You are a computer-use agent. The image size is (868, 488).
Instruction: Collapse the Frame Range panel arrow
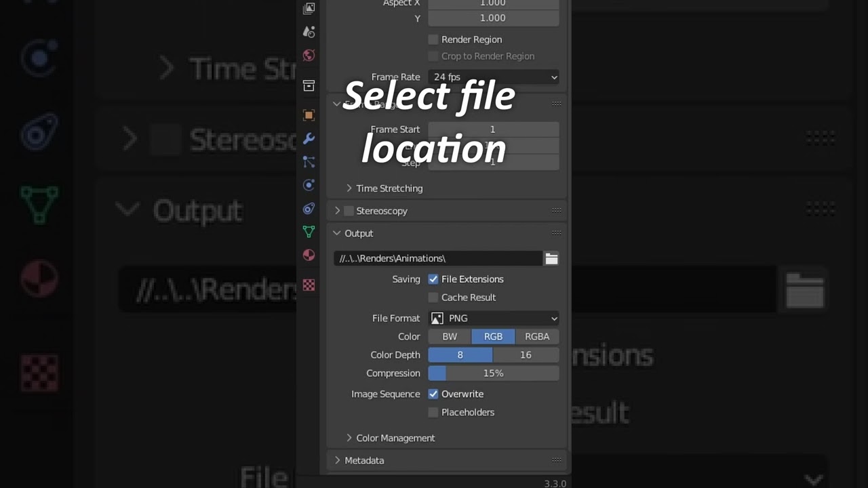pos(337,104)
